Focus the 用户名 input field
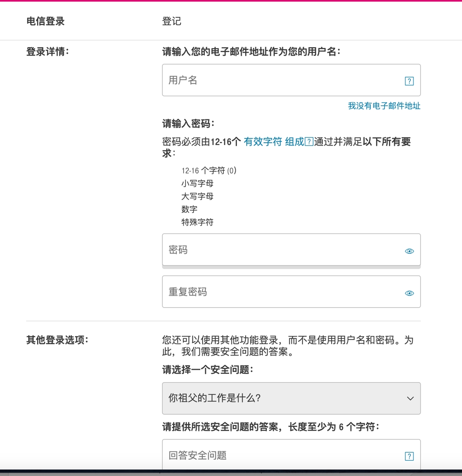 [291, 80]
